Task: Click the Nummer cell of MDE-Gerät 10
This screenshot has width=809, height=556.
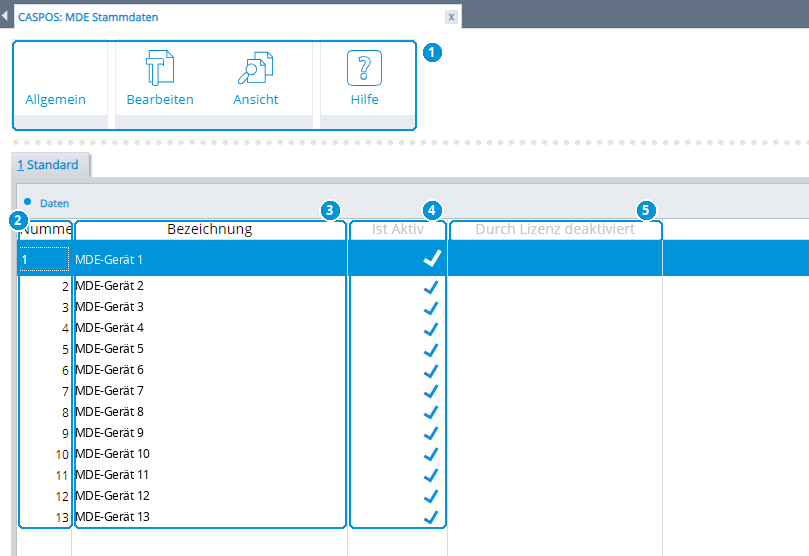Action: point(45,454)
